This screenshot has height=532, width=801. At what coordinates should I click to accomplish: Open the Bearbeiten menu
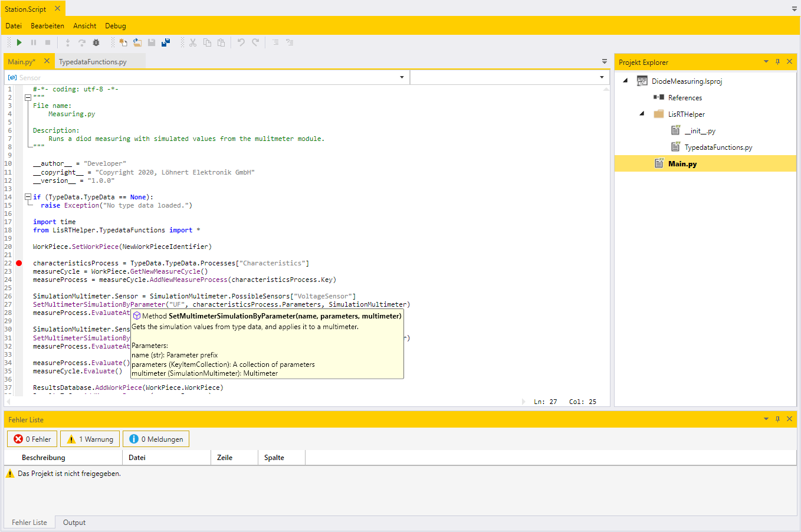pos(47,26)
